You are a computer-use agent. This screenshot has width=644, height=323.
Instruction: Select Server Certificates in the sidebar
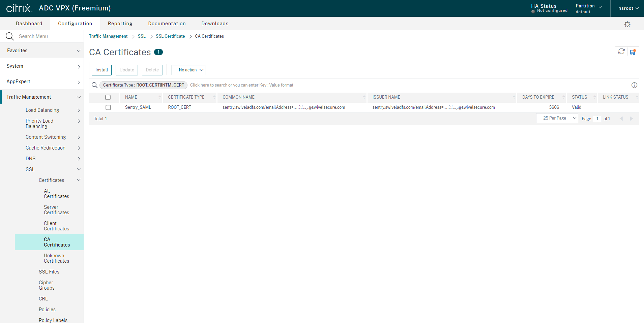click(x=56, y=209)
